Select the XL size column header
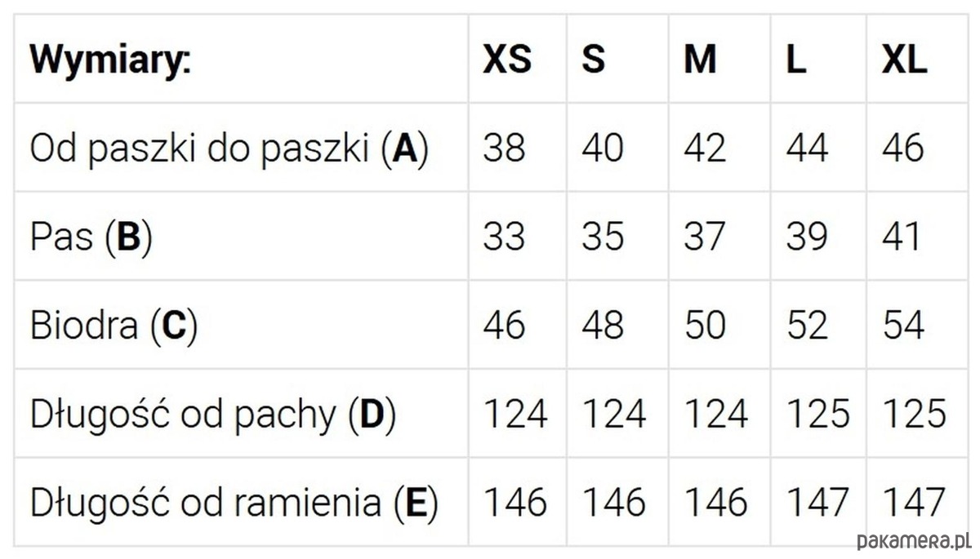 coord(904,60)
